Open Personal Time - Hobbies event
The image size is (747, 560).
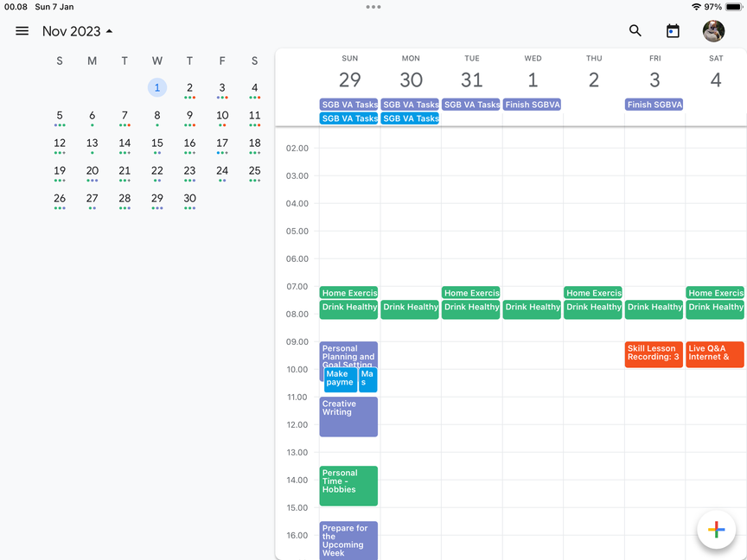348,486
